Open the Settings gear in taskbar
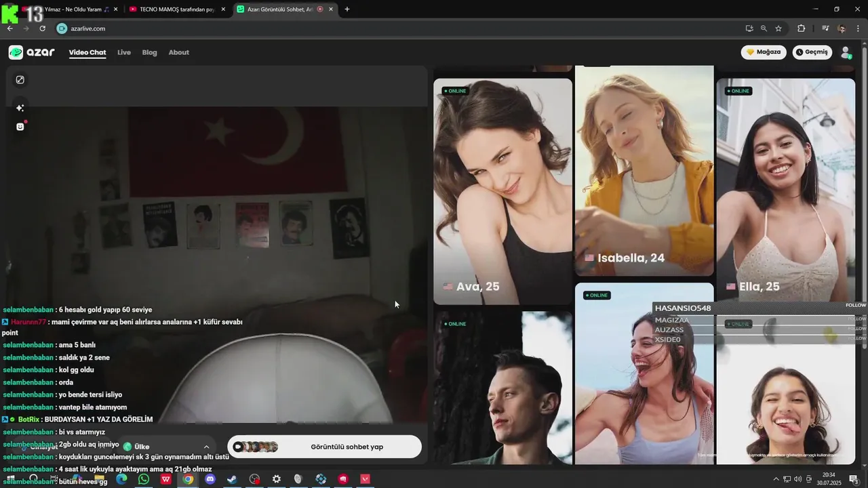868x488 pixels. click(277, 479)
